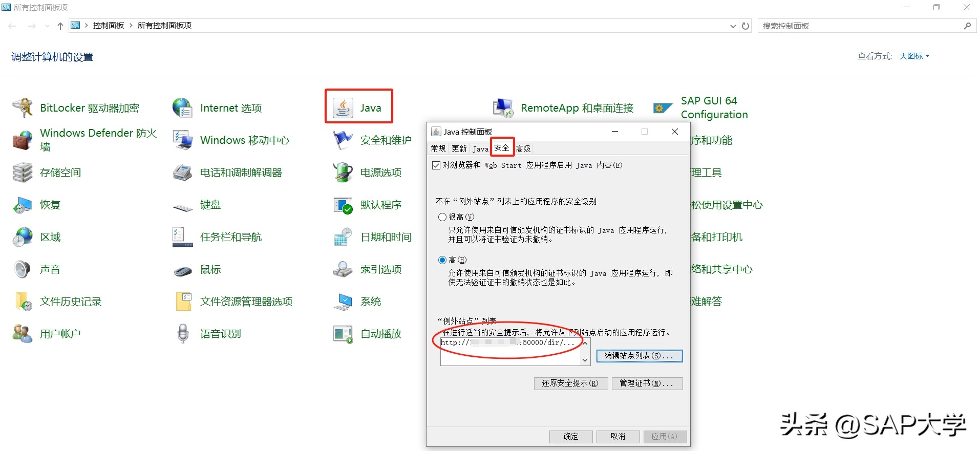Open Indexing Options icon
This screenshot has height=451, width=980.
pos(343,269)
